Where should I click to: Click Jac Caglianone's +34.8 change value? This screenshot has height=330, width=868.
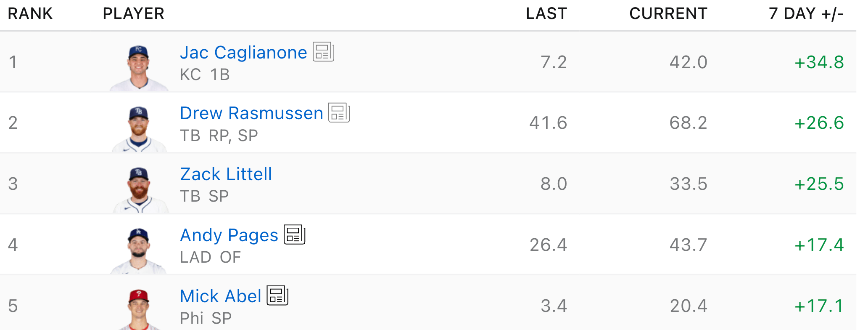click(x=819, y=62)
